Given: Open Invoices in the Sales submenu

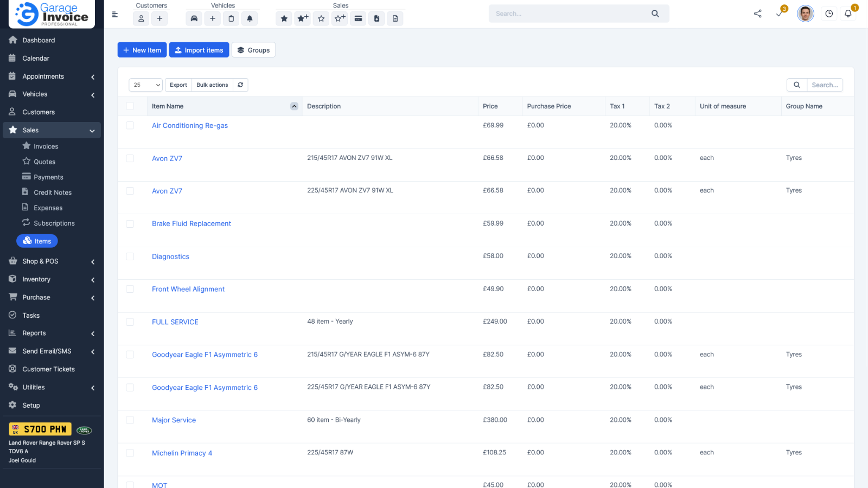Looking at the screenshot, I should (x=46, y=146).
